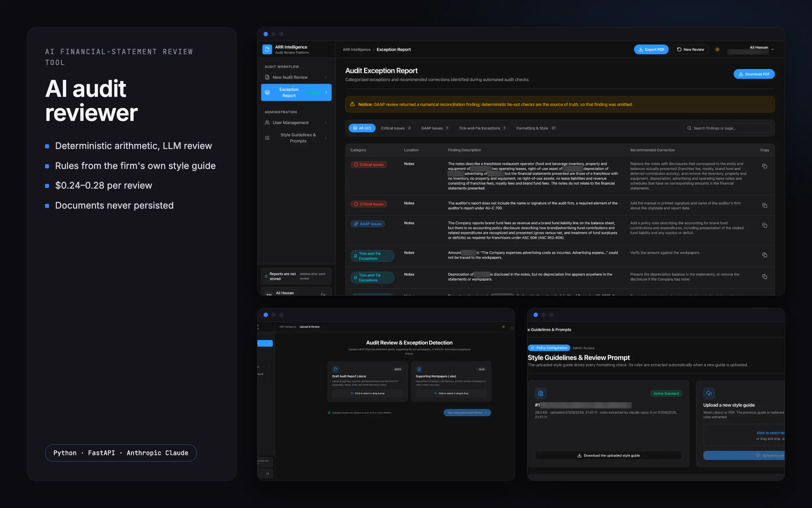Switch to the Critical Issues tab

(x=396, y=128)
